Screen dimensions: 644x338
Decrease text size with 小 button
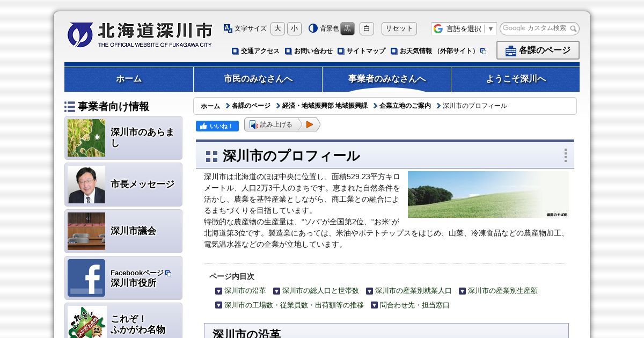(x=294, y=28)
